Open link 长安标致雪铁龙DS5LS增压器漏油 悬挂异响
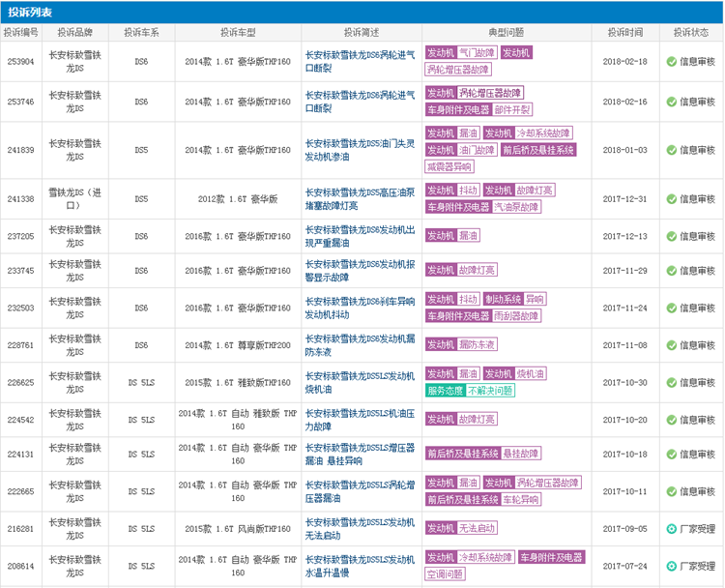The image size is (725, 588). [360, 455]
